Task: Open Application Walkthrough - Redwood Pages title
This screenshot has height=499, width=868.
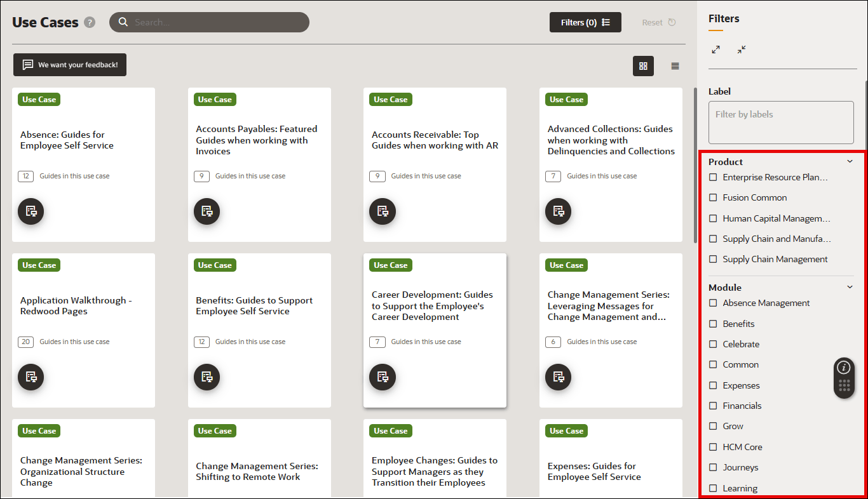Action: click(x=76, y=305)
